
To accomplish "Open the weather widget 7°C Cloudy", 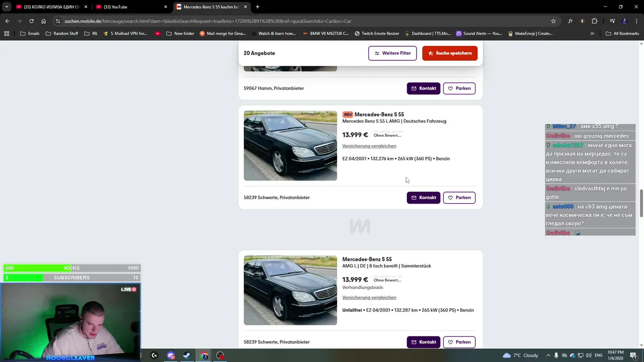I will pyautogui.click(x=520, y=355).
